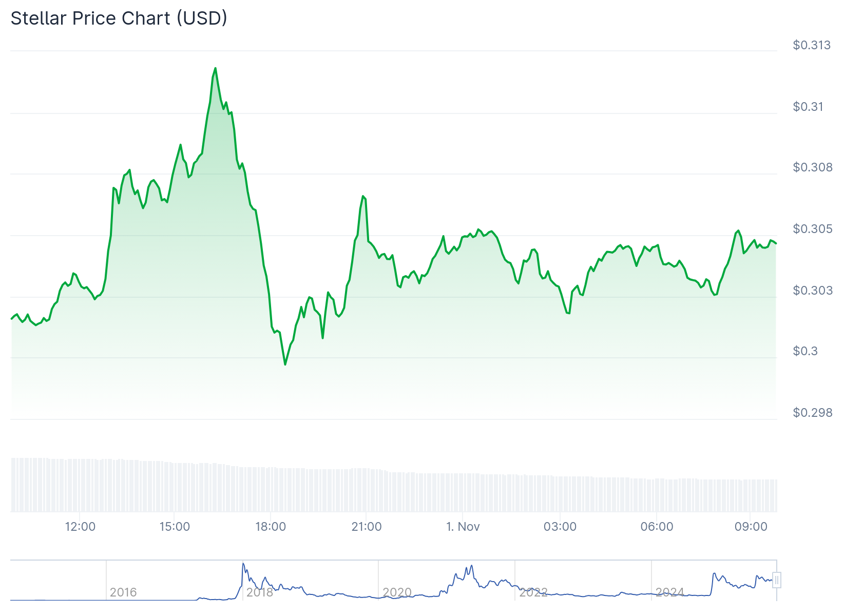Viewport: 844px width, 616px height.
Task: Click the "Stellar Price Chart (USD)" title
Action: pyautogui.click(x=119, y=18)
